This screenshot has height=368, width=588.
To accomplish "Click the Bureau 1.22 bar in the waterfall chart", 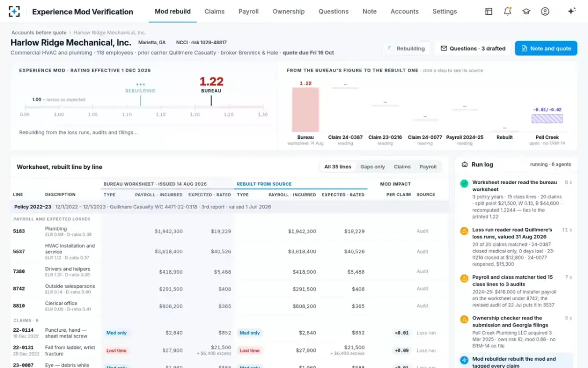I will pos(305,110).
